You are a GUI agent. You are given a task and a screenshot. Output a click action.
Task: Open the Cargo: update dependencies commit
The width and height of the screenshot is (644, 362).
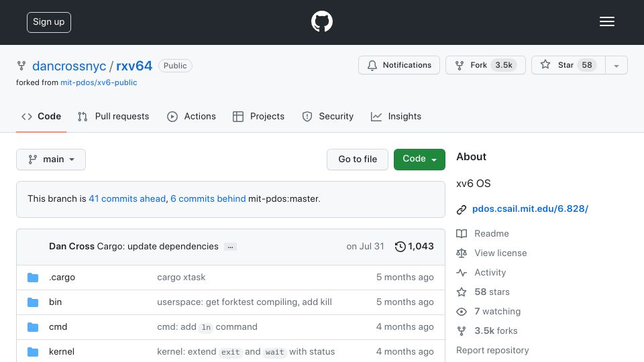[x=158, y=246]
